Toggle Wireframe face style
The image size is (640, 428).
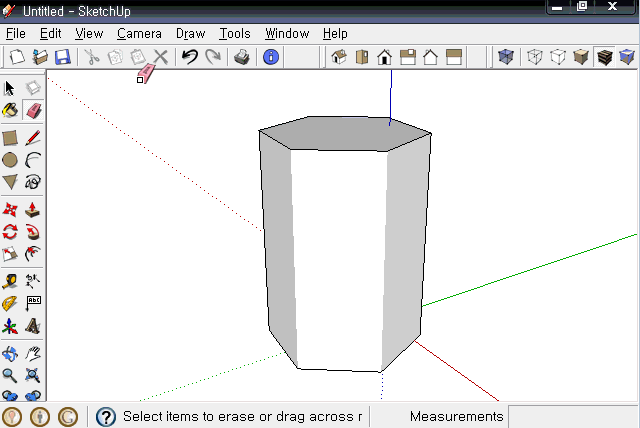(534, 57)
